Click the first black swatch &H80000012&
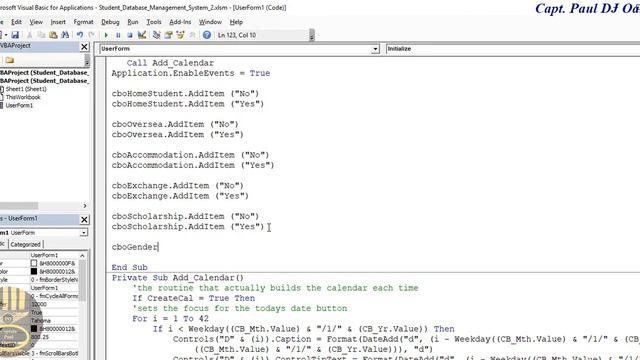This screenshot has height=360, width=640. [34, 271]
